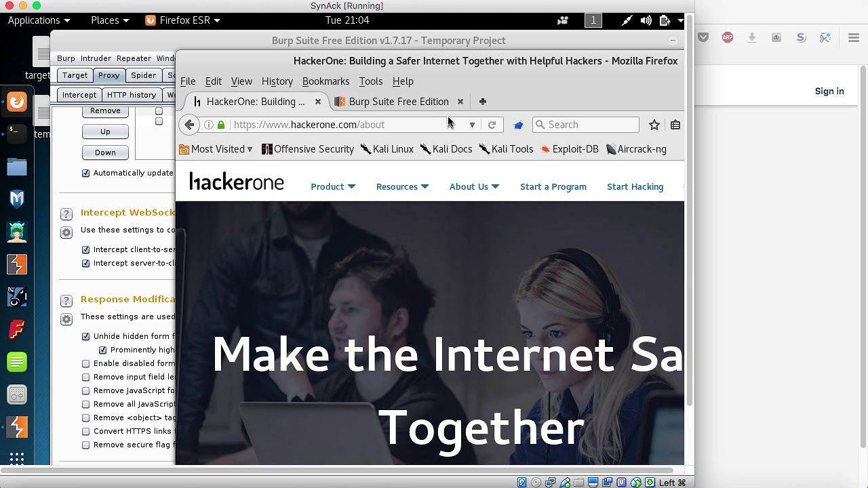Open the Firefox Tools menu
The width and height of the screenshot is (868, 488).
tap(371, 81)
